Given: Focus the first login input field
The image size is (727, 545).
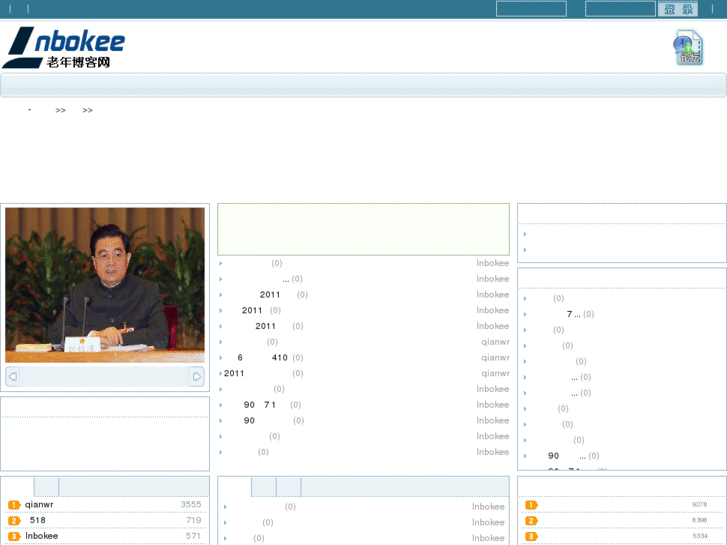Looking at the screenshot, I should pyautogui.click(x=531, y=9).
